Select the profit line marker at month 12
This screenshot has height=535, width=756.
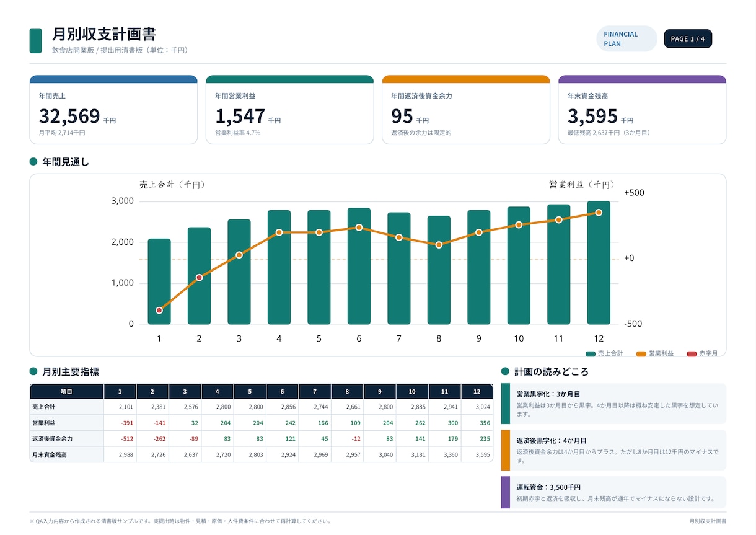(x=599, y=213)
